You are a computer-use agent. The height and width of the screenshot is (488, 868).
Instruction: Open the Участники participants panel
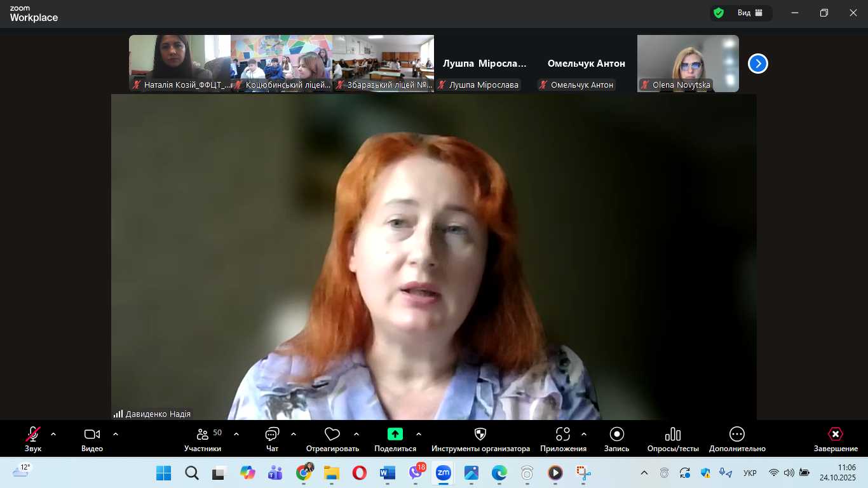pyautogui.click(x=203, y=438)
